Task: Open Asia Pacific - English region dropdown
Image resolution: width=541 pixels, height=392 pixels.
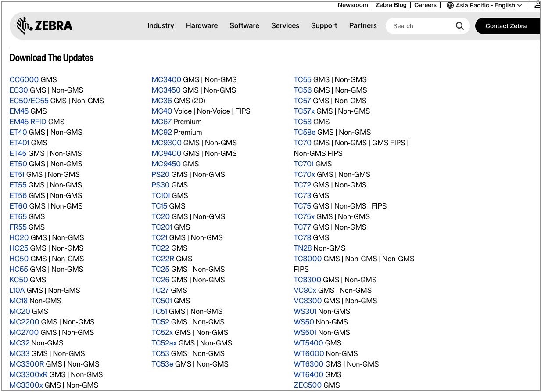Action: [484, 5]
